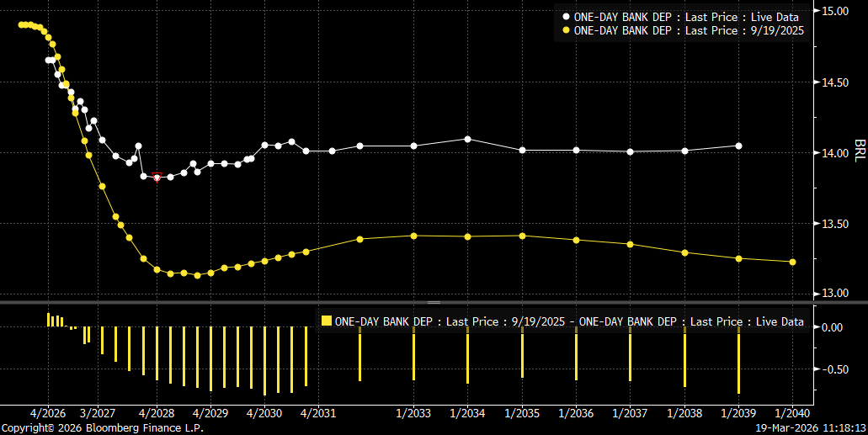Click the Bloomberg Finance L.P. copyright text
Image resolution: width=868 pixels, height=435 pixels.
(x=103, y=428)
